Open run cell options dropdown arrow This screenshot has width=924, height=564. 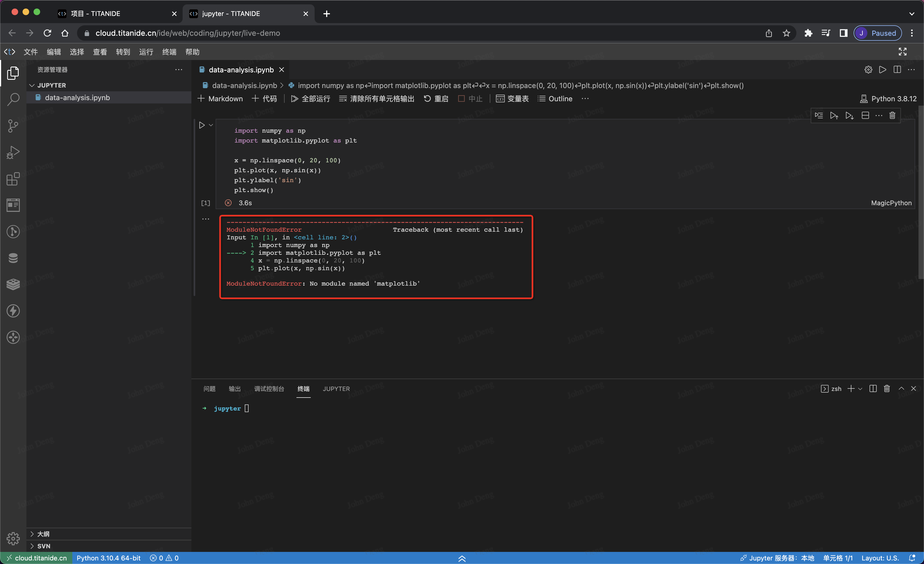coord(211,125)
